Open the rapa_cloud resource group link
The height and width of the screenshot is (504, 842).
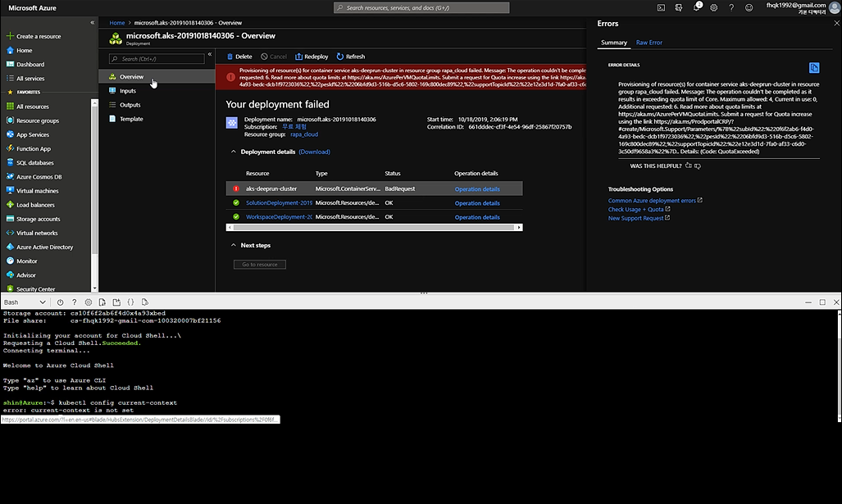coord(304,134)
